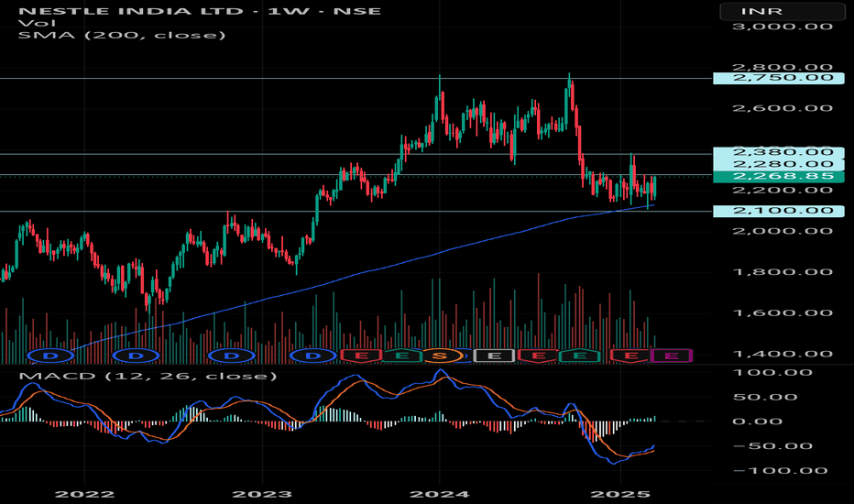Screen dimensions: 854x504
Task: Click the 2,280.00 price line label
Action: coord(779,165)
